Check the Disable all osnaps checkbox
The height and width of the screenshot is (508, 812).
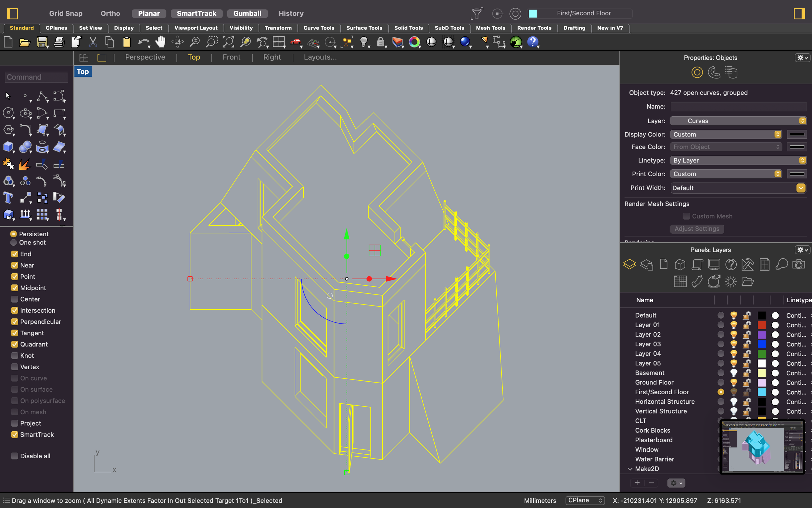[14, 456]
